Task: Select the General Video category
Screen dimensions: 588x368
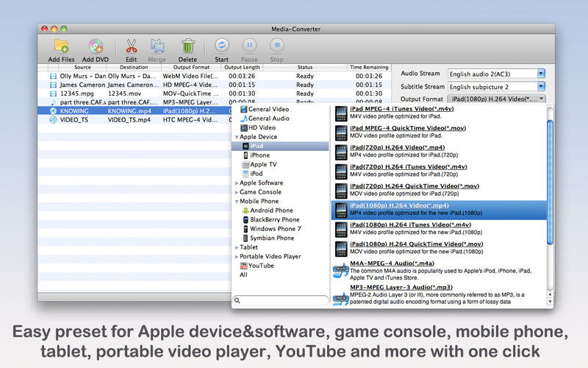Action: click(265, 109)
